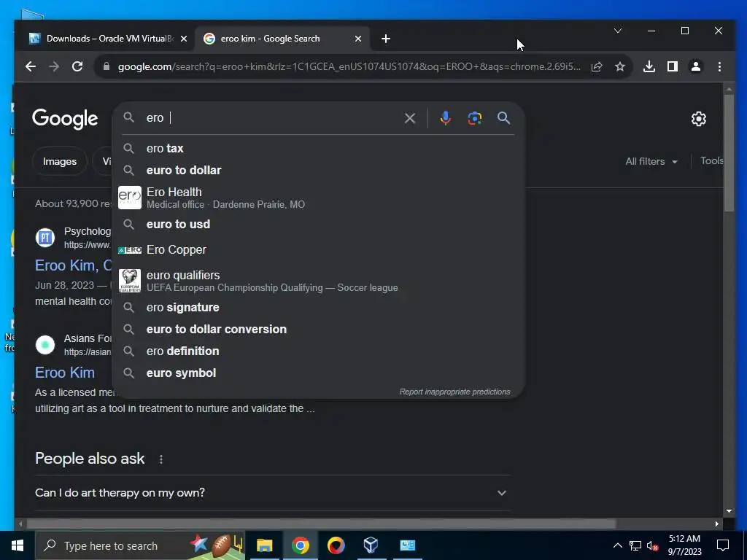Click the padlock site info icon

[107, 66]
